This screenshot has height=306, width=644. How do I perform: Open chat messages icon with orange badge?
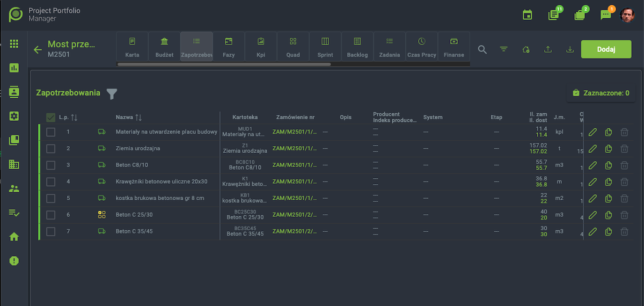(x=606, y=14)
